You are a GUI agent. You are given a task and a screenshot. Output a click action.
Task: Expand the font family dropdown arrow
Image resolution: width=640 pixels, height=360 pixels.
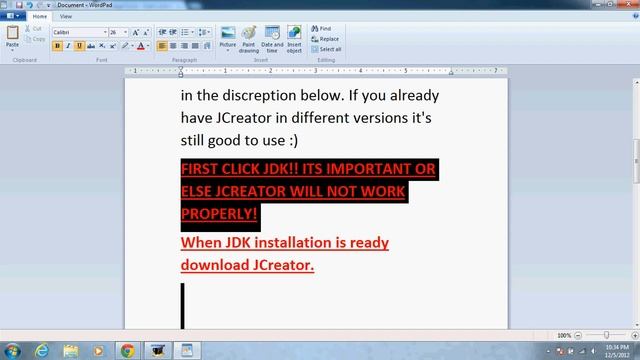tap(105, 32)
